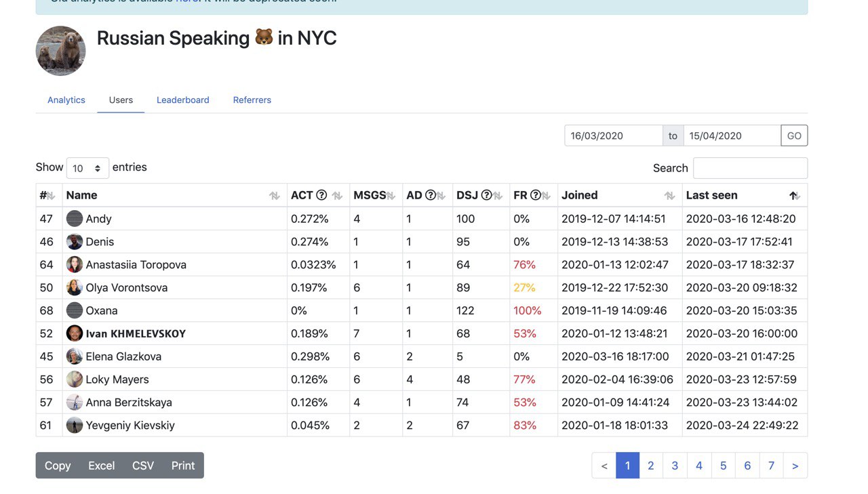Click the Excel export button
The width and height of the screenshot is (868, 494).
[x=101, y=466]
